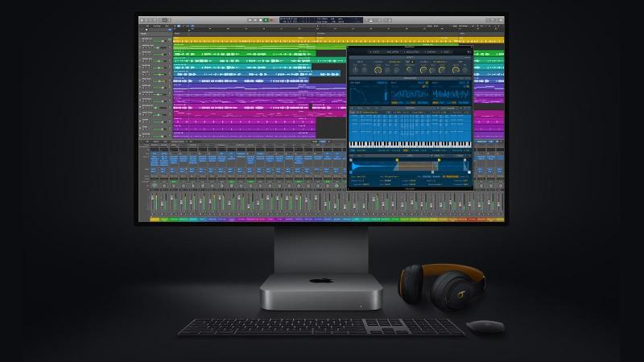Viewport: 644px width, 362px height.
Task: Click the green Play button in transport
Action: tap(264, 19)
